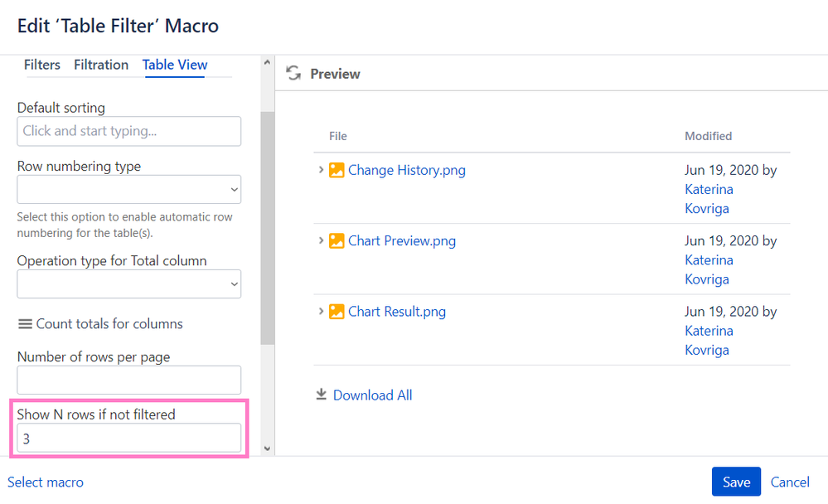Click the image icon beside Chart Result.png

(337, 312)
